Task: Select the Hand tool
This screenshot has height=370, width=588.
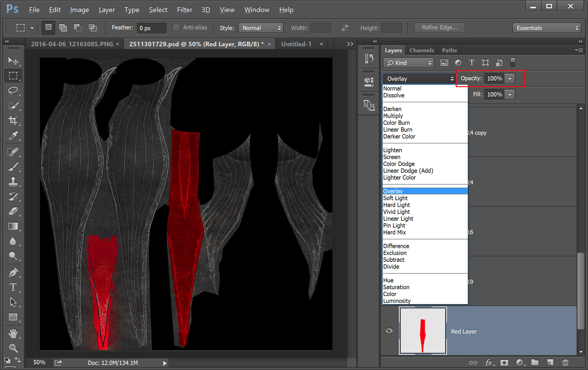Action: (x=13, y=333)
